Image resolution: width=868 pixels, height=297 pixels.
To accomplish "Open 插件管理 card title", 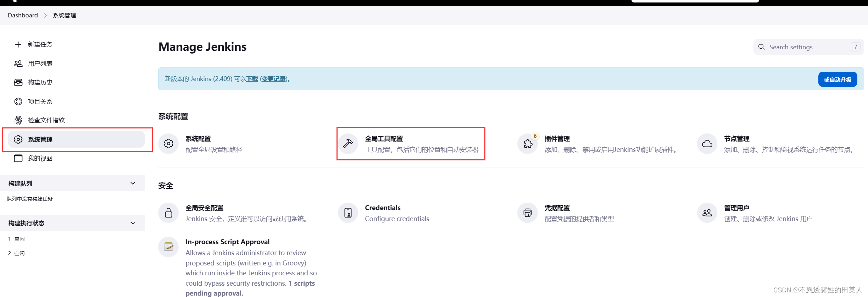I will tap(557, 139).
